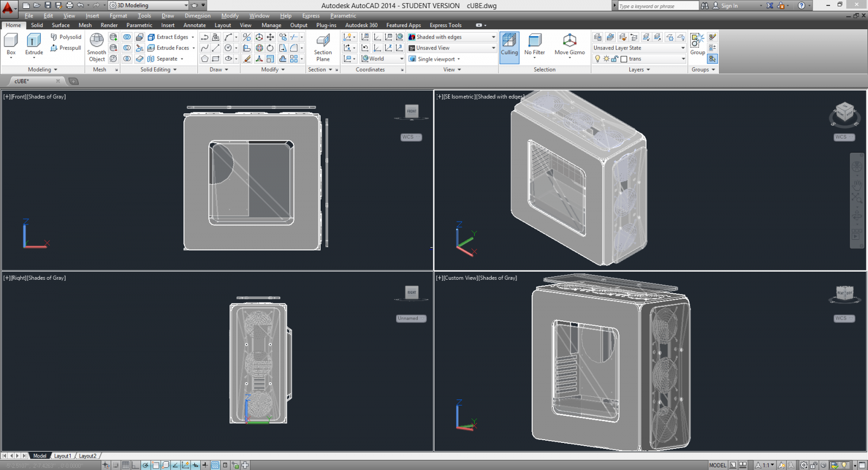Activate the Presspull tool

pos(66,48)
